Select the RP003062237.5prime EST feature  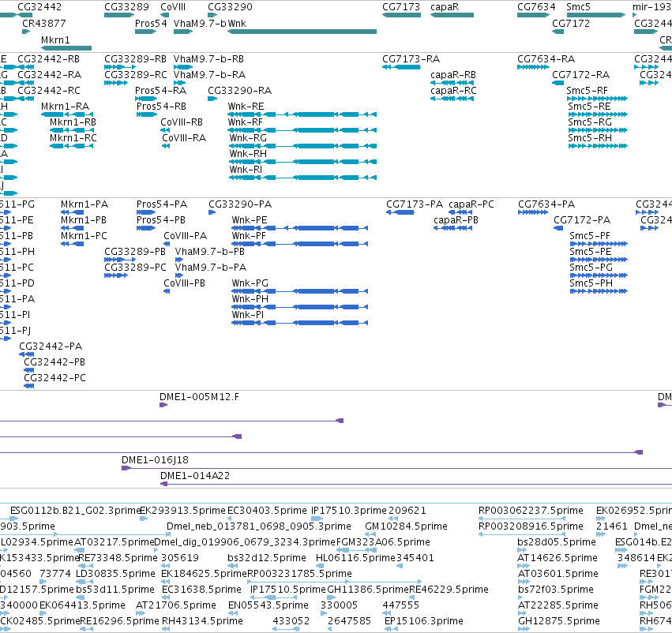point(522,519)
